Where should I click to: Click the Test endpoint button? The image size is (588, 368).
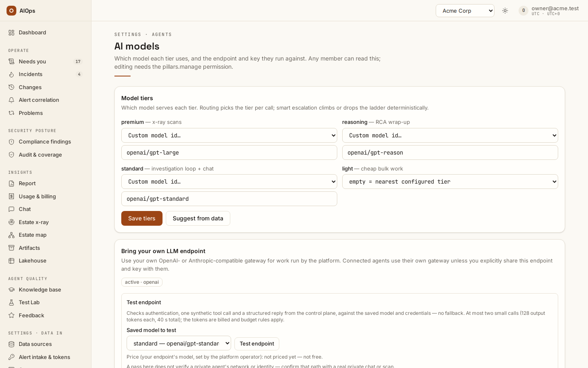pyautogui.click(x=257, y=343)
